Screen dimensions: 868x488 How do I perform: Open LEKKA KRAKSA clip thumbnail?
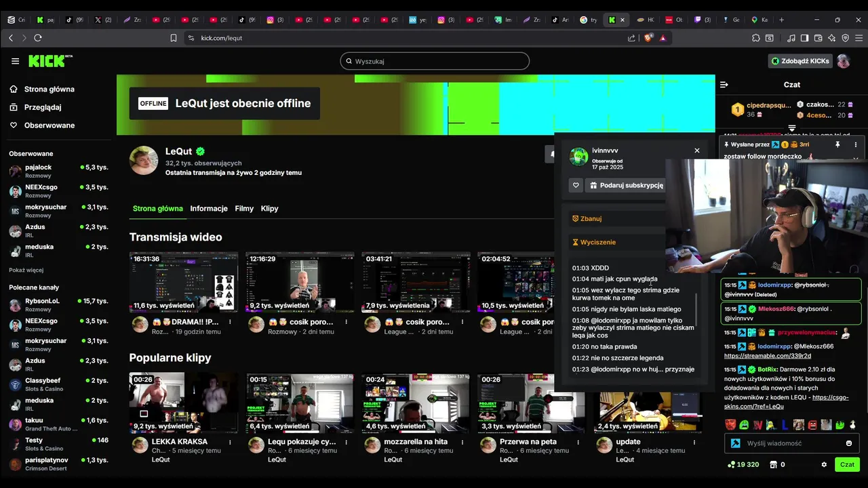[x=184, y=403]
